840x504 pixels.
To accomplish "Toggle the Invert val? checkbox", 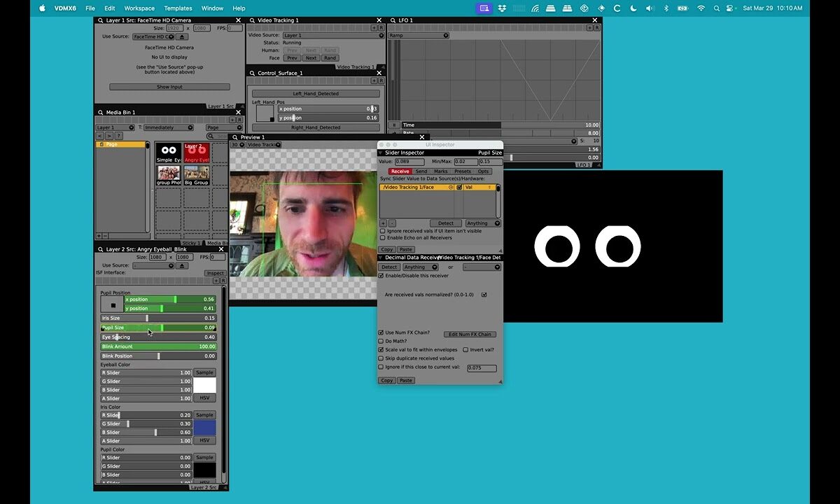I will point(464,349).
